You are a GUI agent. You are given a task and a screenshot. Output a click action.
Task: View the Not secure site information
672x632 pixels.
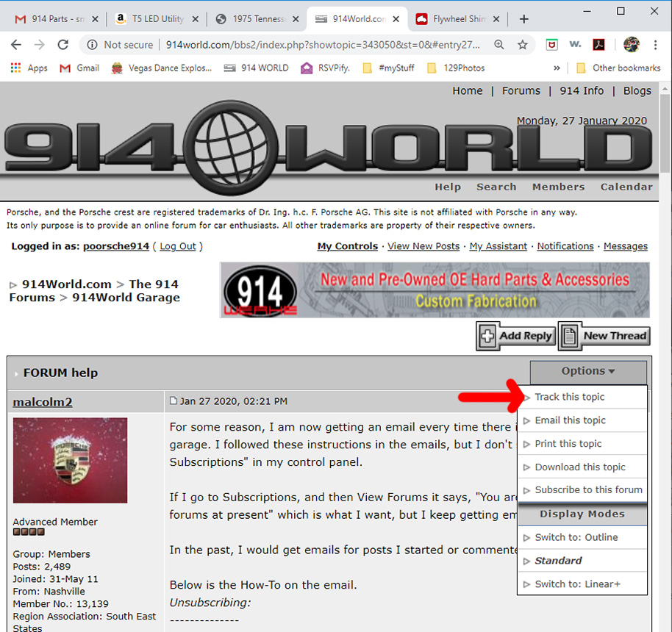pos(120,45)
